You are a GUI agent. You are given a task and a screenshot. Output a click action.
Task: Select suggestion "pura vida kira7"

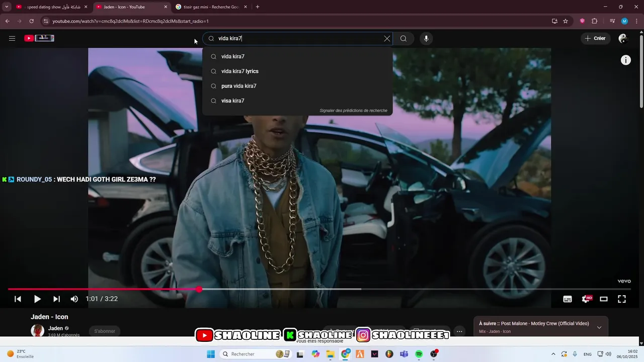click(x=297, y=86)
